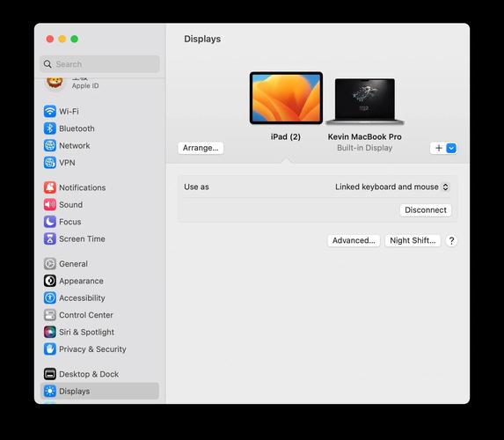Click the plus add display button
The image size is (504, 440).
[x=439, y=148]
